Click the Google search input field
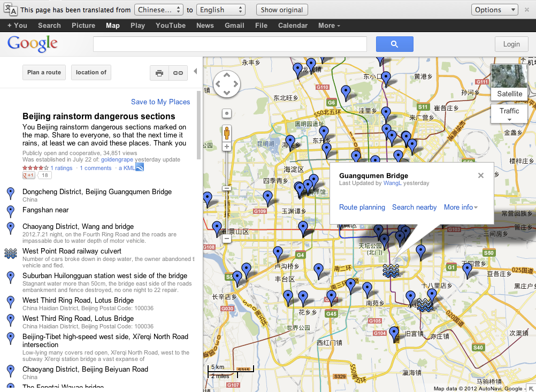The width and height of the screenshot is (536, 392). (230, 44)
